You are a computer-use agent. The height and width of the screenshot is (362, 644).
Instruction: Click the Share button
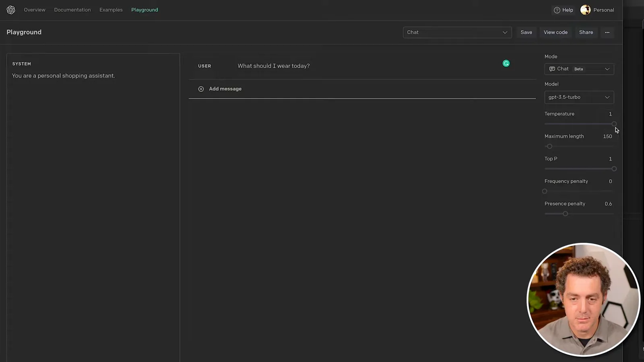586,32
